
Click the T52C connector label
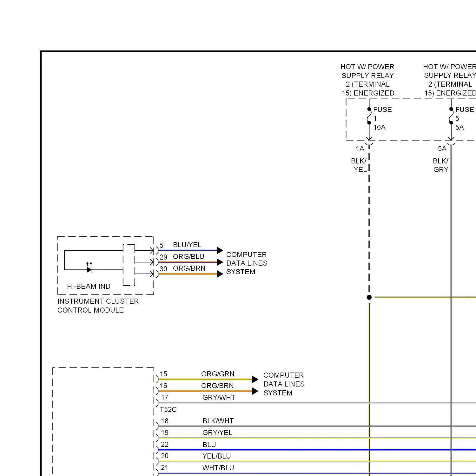[168, 409]
